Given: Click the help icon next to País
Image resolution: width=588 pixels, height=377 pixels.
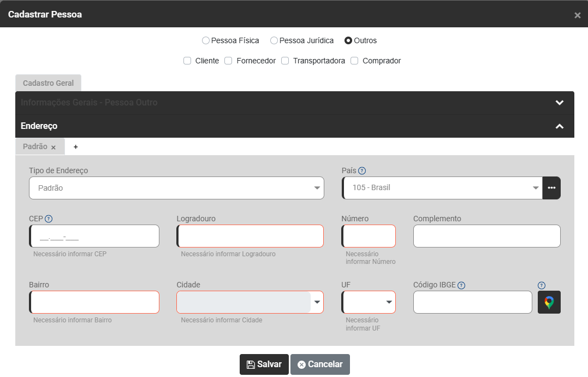Looking at the screenshot, I should 362,171.
